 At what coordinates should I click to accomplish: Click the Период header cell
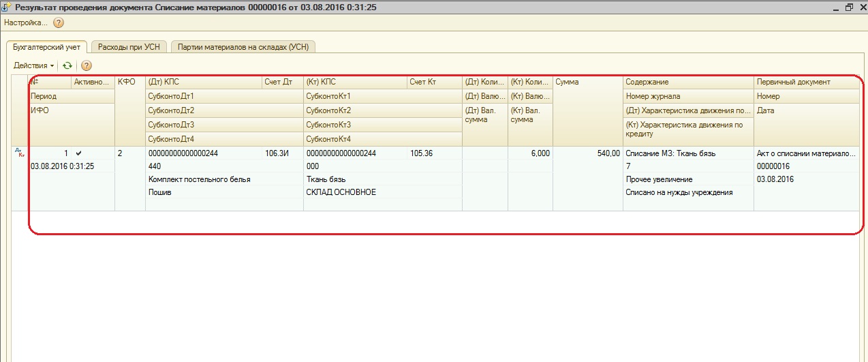pos(72,96)
